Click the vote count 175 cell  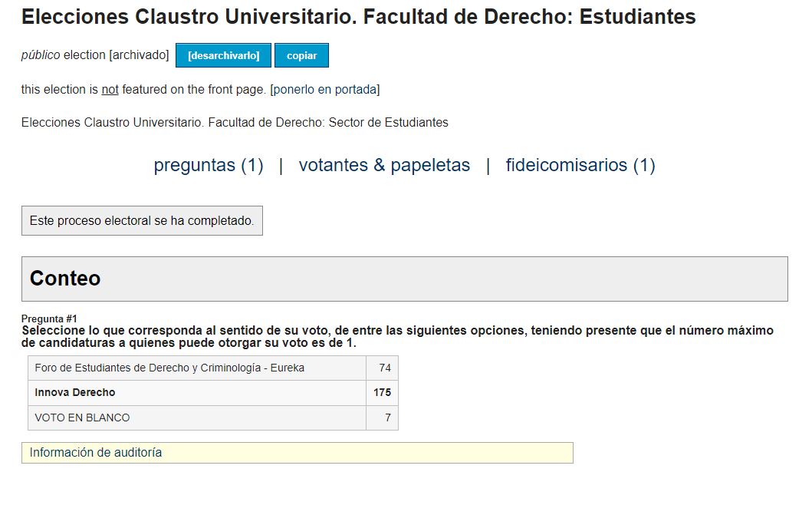tap(382, 392)
